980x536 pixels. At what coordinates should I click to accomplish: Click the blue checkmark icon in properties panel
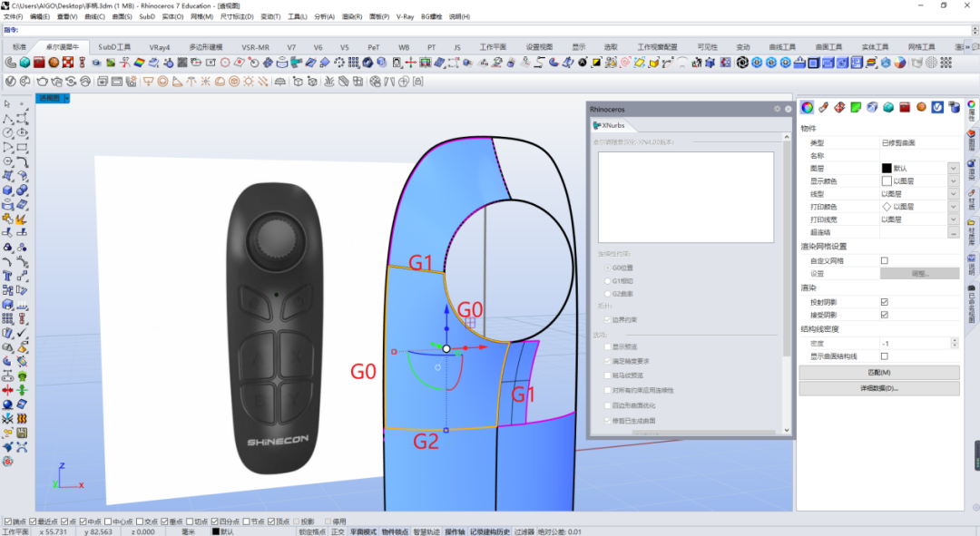pyautogui.click(x=936, y=107)
